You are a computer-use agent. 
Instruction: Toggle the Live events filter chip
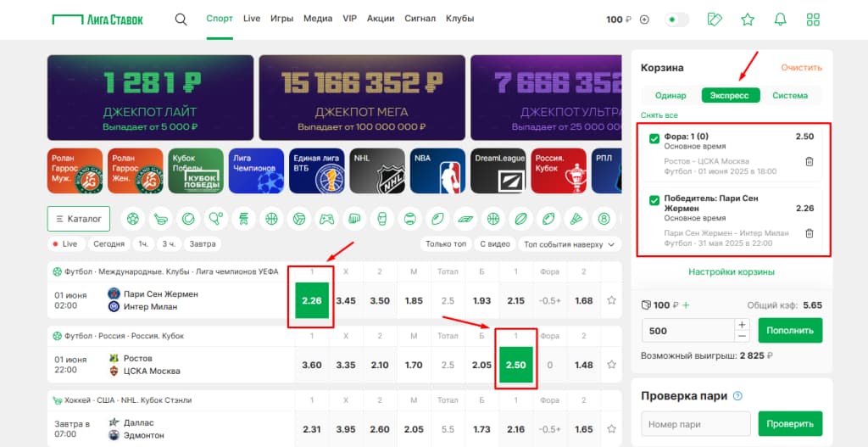[66, 243]
